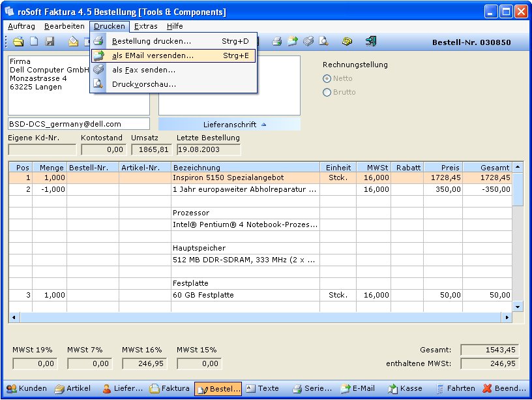This screenshot has height=400, width=532.
Task: Choose 'Druckvorschau...' from the Drucken menu
Action: [x=143, y=84]
